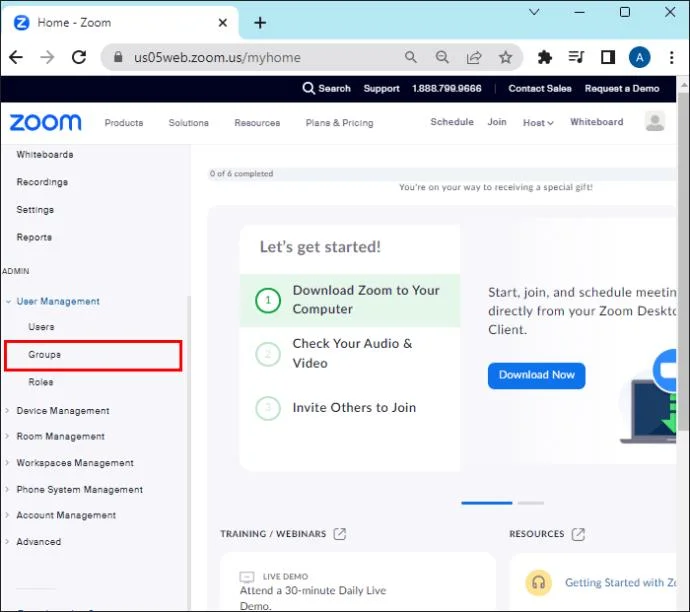Viewport: 690px width, 612px height.
Task: Click the share page icon in address bar
Action: coord(473,57)
